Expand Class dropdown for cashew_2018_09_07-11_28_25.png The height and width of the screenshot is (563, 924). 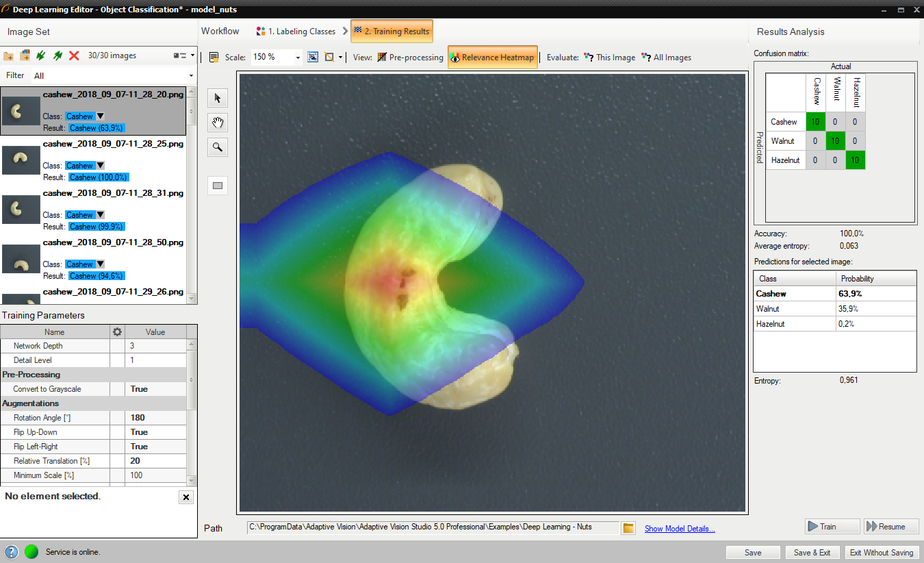101,166
